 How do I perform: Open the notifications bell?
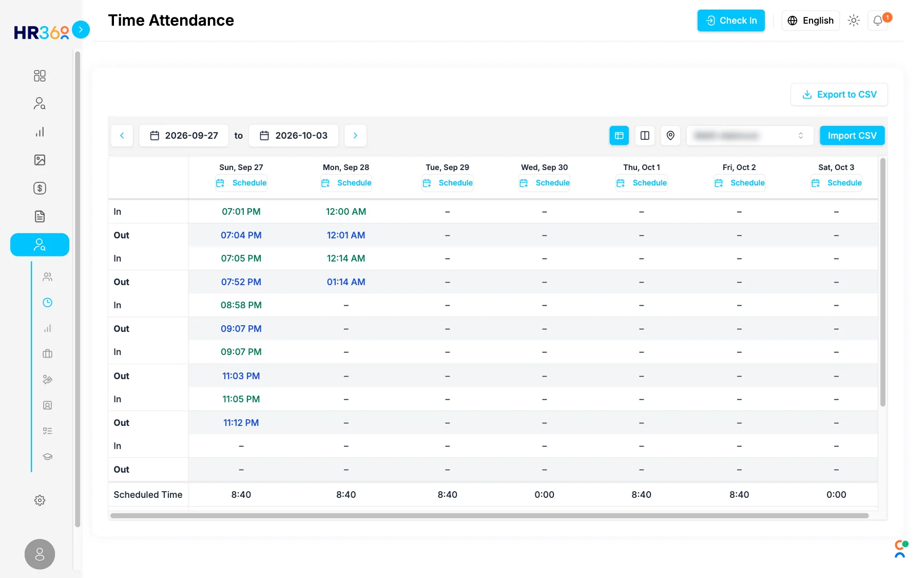878,21
